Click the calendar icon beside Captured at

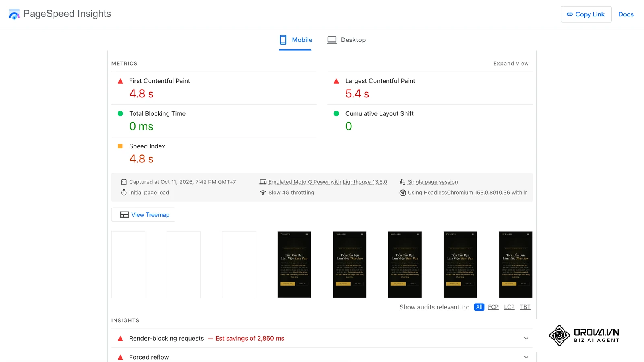pyautogui.click(x=124, y=182)
